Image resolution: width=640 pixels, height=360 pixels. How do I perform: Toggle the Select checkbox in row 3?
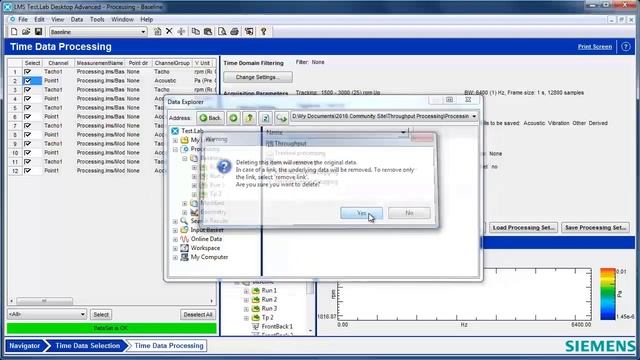coord(28,90)
